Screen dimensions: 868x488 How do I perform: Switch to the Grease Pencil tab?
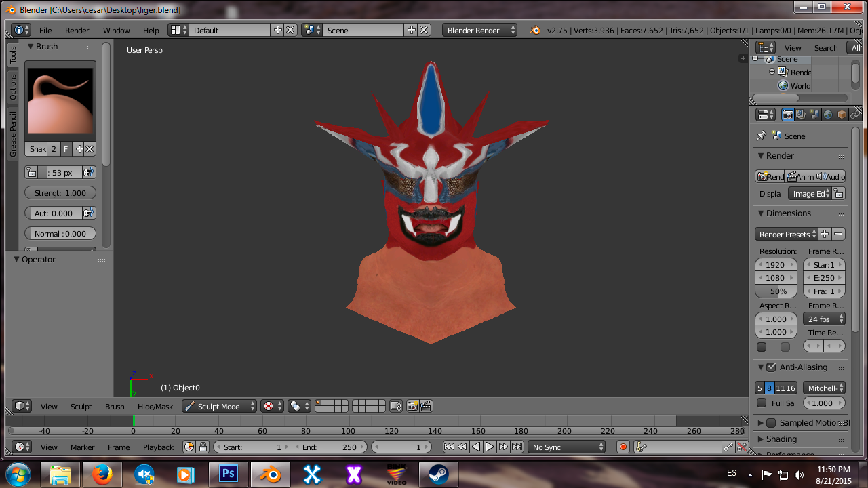(13, 134)
